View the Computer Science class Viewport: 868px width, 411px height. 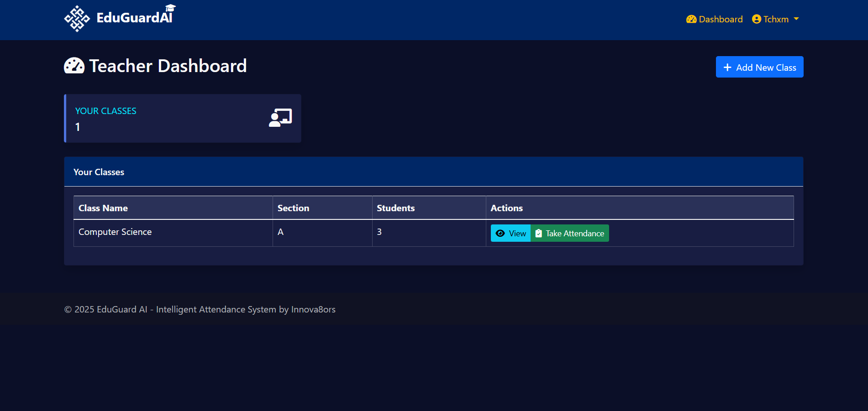510,233
